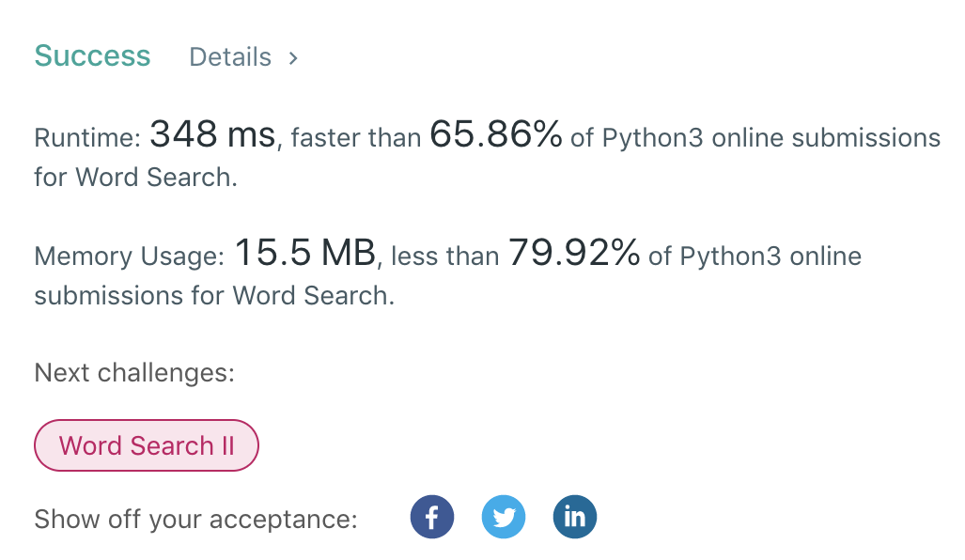Image resolution: width=965 pixels, height=560 pixels.
Task: Click "for Word Search." ending the runtime sentence
Action: point(135,178)
